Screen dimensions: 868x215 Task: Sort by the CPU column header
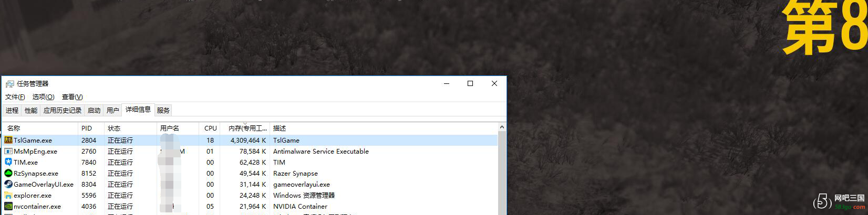[x=209, y=128]
